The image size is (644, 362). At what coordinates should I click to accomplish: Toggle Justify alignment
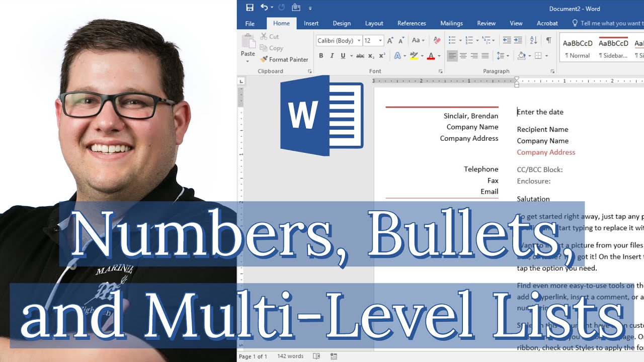[485, 56]
